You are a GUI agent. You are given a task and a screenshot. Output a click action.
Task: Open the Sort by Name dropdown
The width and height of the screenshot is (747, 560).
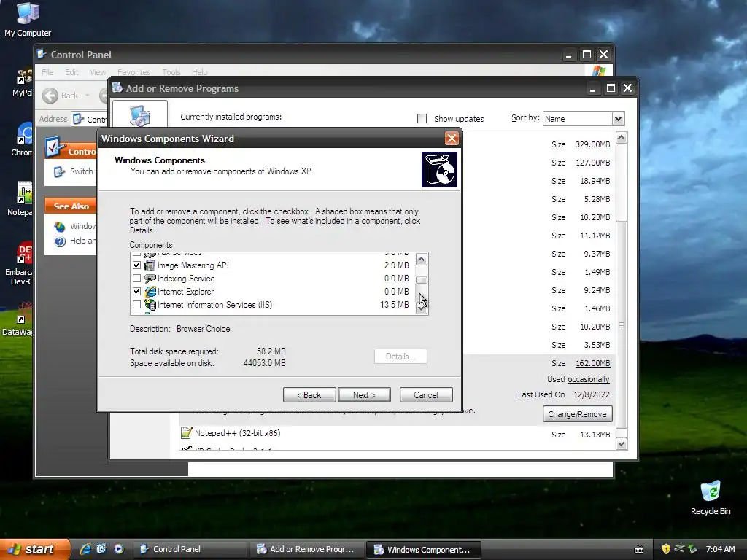[618, 119]
